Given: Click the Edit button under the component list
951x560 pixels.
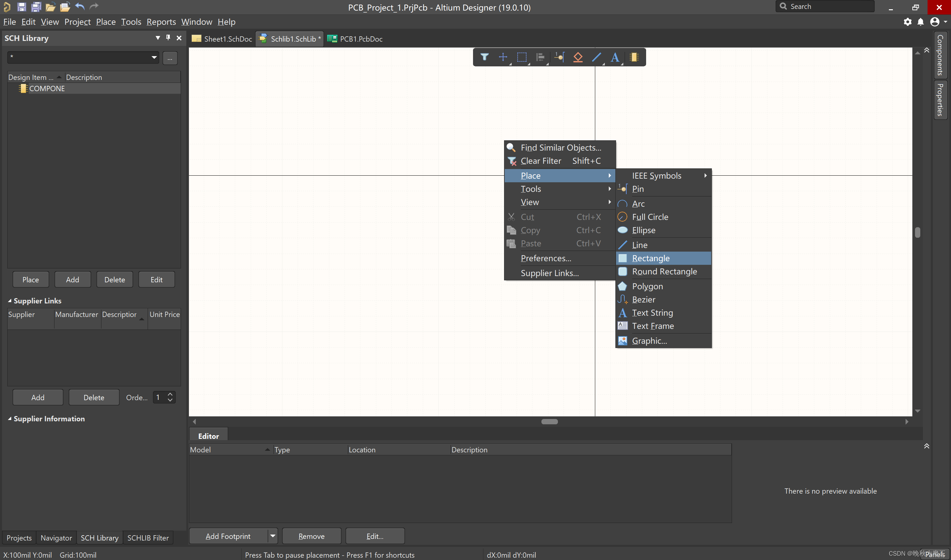Looking at the screenshot, I should [x=156, y=280].
